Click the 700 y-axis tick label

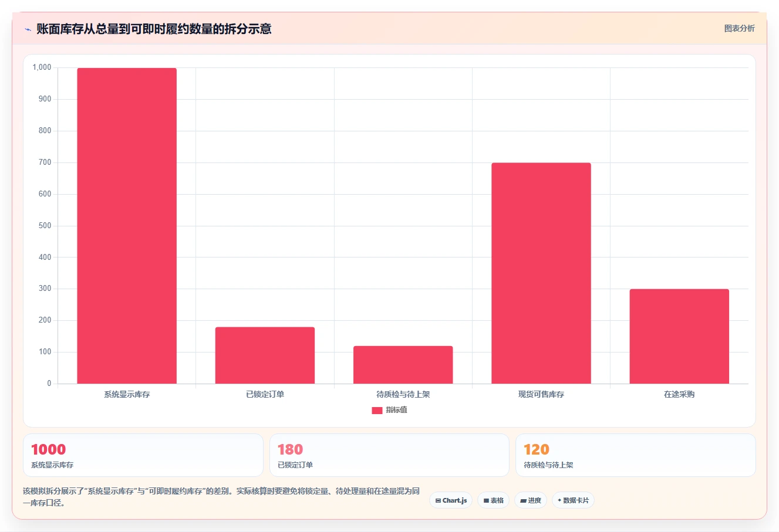click(x=45, y=162)
